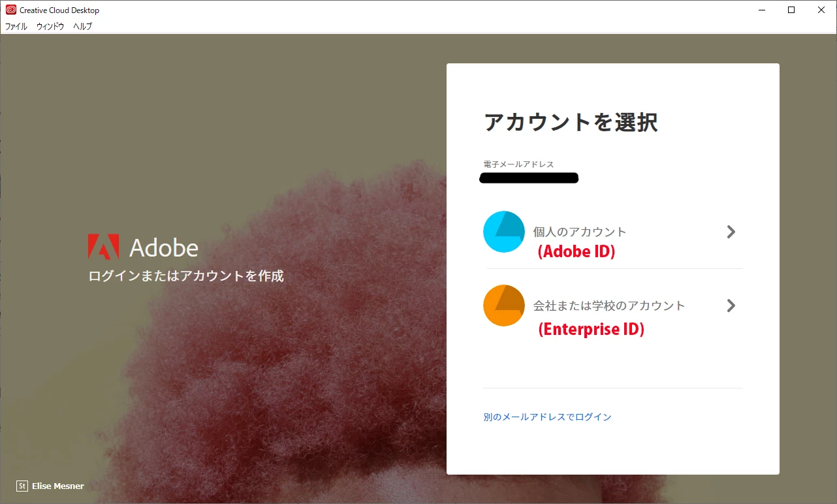The width and height of the screenshot is (837, 504).
Task: Choose the 個人のアカウント option text
Action: point(580,232)
